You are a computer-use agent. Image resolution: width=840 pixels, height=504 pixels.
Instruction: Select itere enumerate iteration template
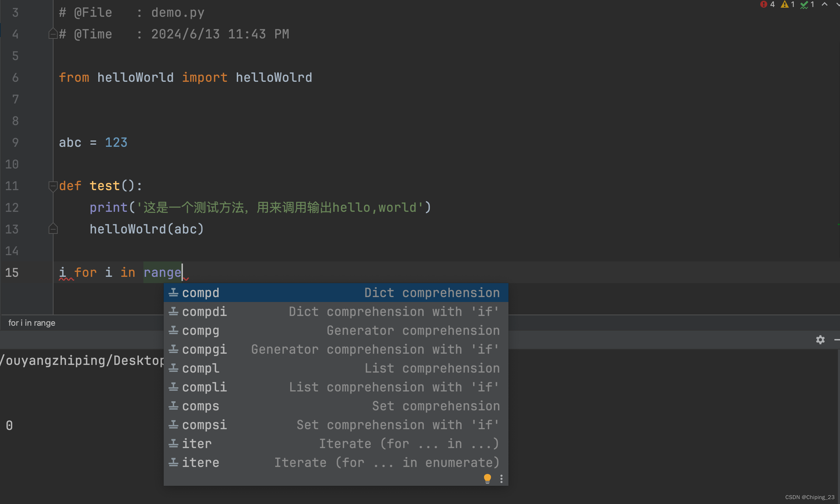click(336, 462)
